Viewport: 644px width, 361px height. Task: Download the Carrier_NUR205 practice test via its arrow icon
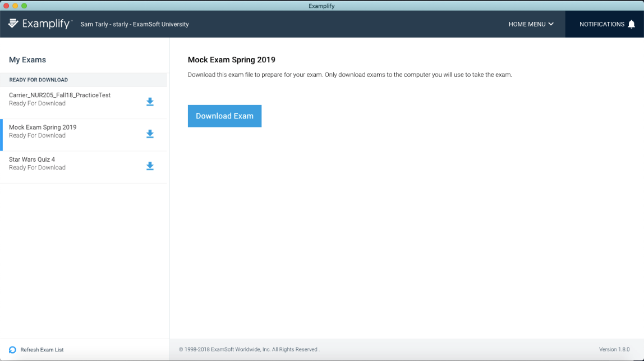point(150,102)
